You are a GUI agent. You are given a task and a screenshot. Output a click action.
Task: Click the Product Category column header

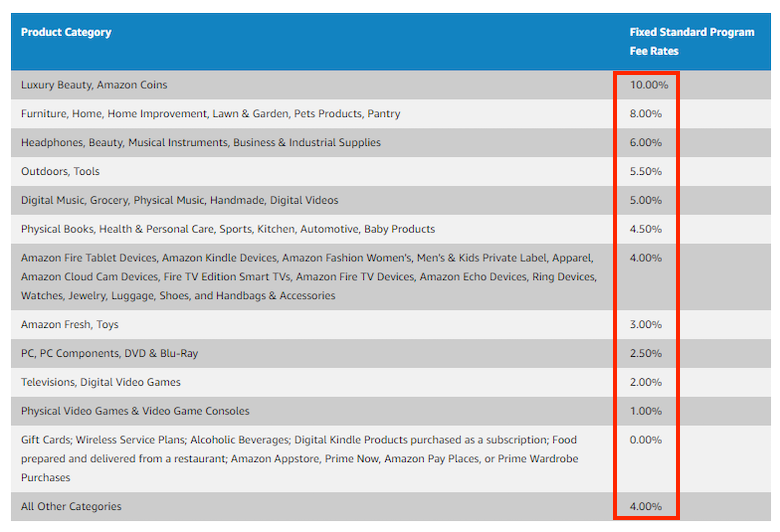[66, 32]
